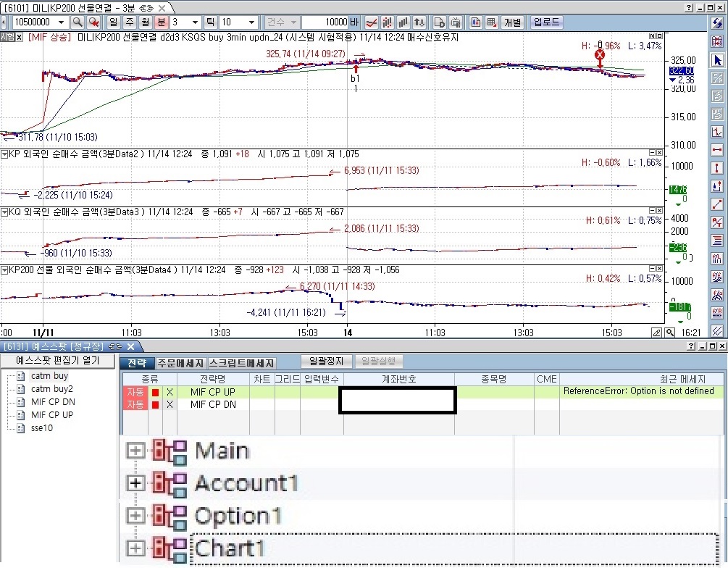Click the 일괄정지 button
The width and height of the screenshot is (728, 568).
[326, 362]
